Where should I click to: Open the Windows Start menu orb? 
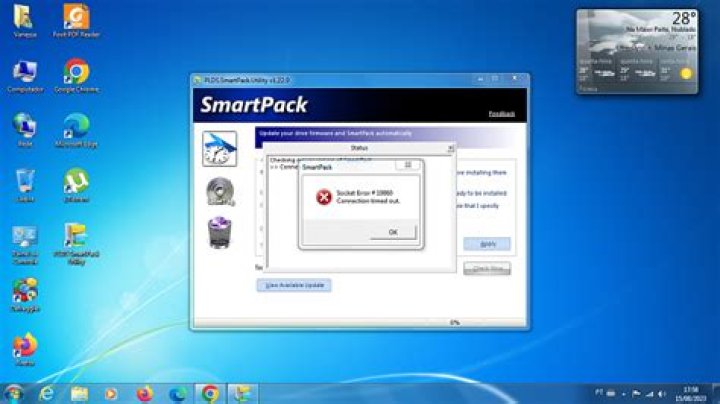(x=14, y=393)
